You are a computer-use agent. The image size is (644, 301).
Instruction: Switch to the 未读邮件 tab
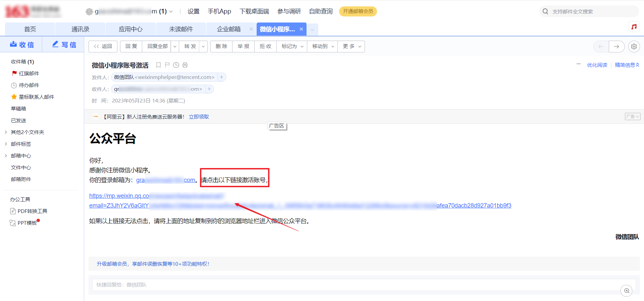click(181, 29)
